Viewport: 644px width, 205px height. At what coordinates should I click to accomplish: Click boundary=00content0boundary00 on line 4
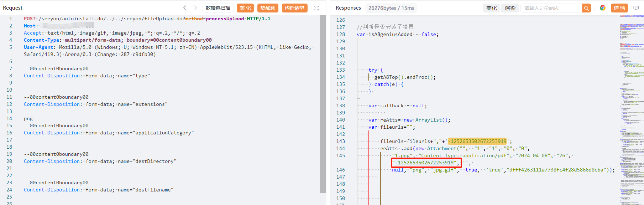[169, 40]
